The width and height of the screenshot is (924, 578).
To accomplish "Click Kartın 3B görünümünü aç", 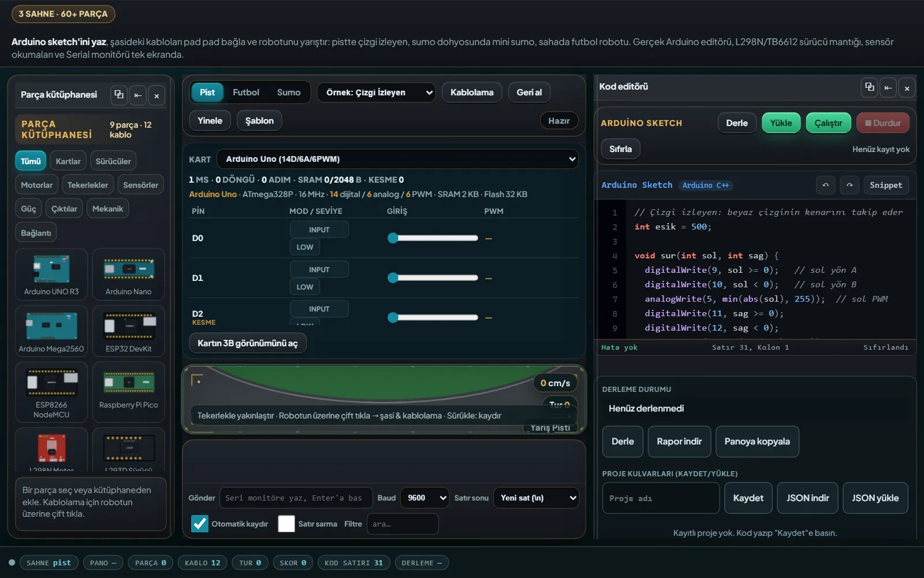I will tap(248, 343).
